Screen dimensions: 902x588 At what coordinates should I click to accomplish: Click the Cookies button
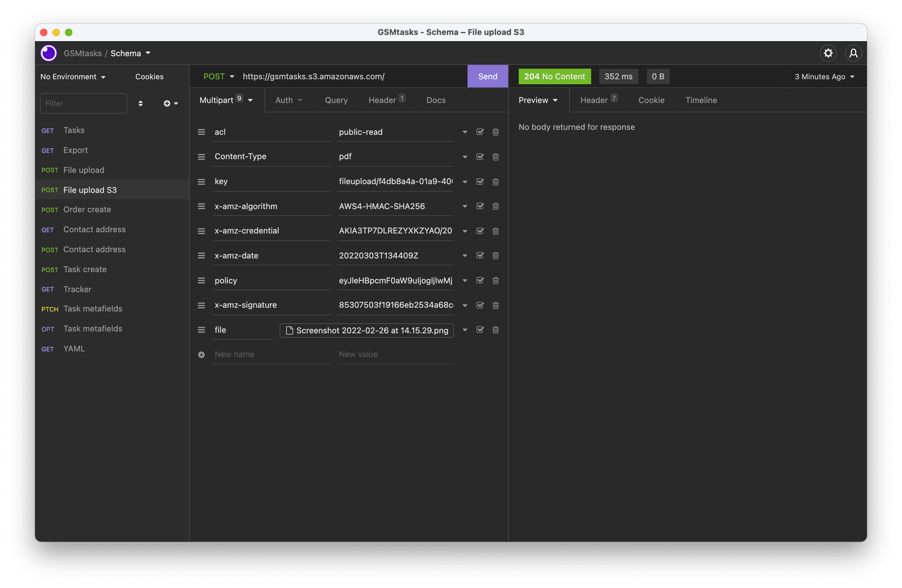(x=149, y=76)
